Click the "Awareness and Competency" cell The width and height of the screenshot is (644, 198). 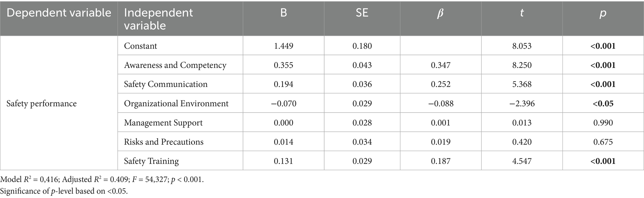175,65
